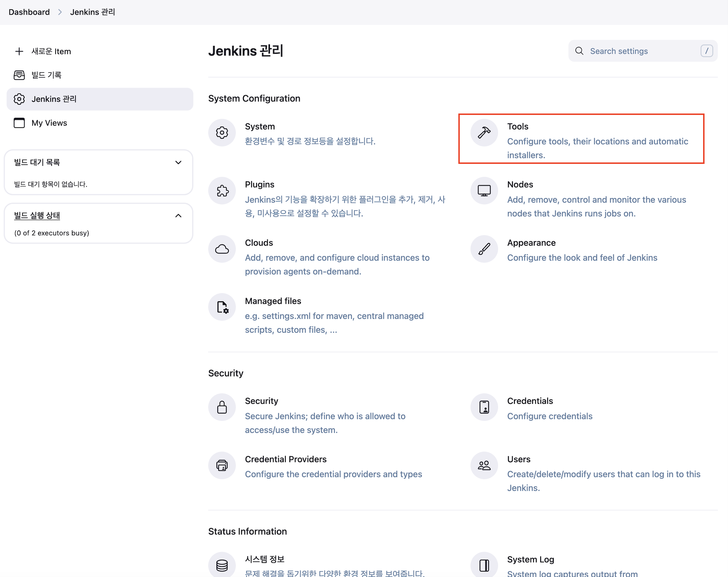The image size is (728, 577).
Task: Click the 환경변수 및 경로 정보등을 설정합니다 description
Action: tap(310, 141)
